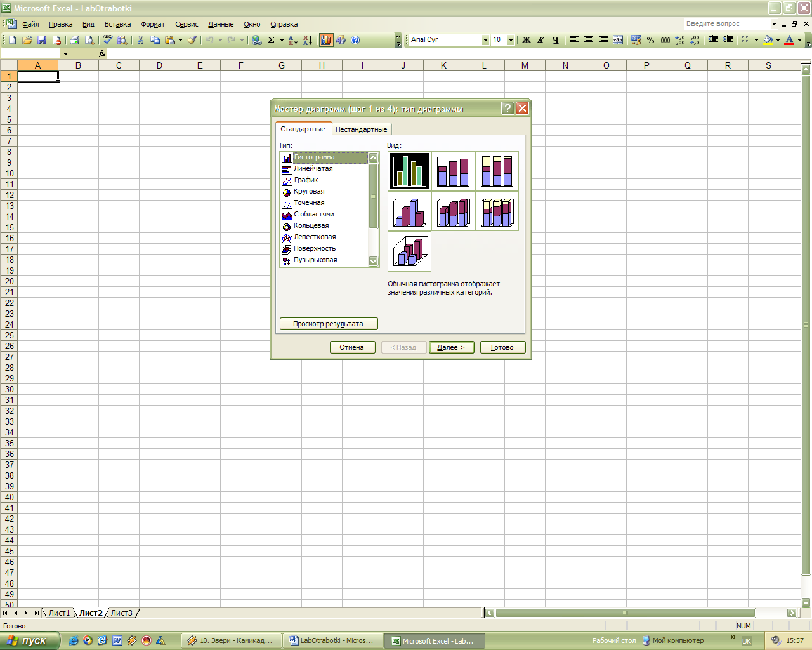Expand the Name Box dropdown arrow

[x=65, y=54]
